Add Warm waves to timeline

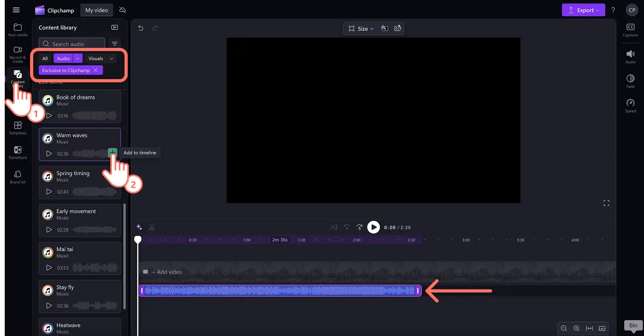pyautogui.click(x=113, y=153)
